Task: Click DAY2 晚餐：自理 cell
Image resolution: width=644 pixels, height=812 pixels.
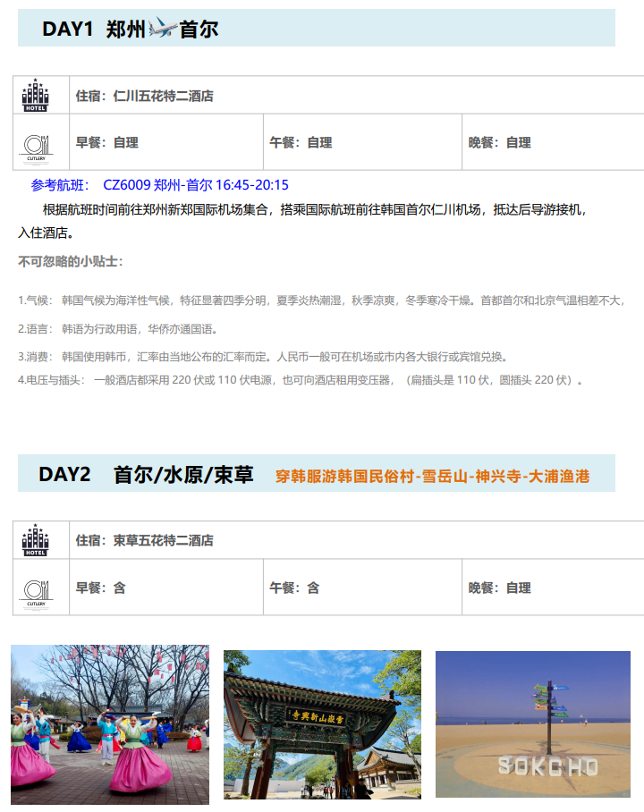Action: [499, 588]
